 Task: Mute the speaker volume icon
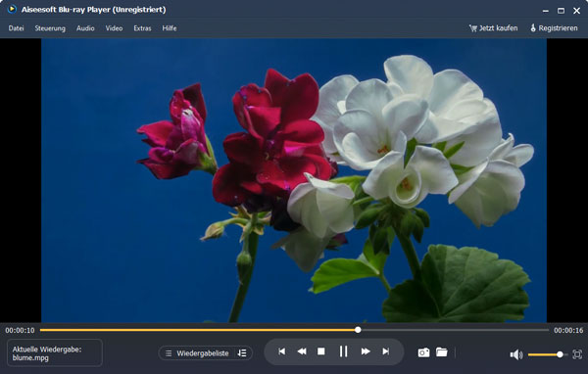(x=516, y=354)
